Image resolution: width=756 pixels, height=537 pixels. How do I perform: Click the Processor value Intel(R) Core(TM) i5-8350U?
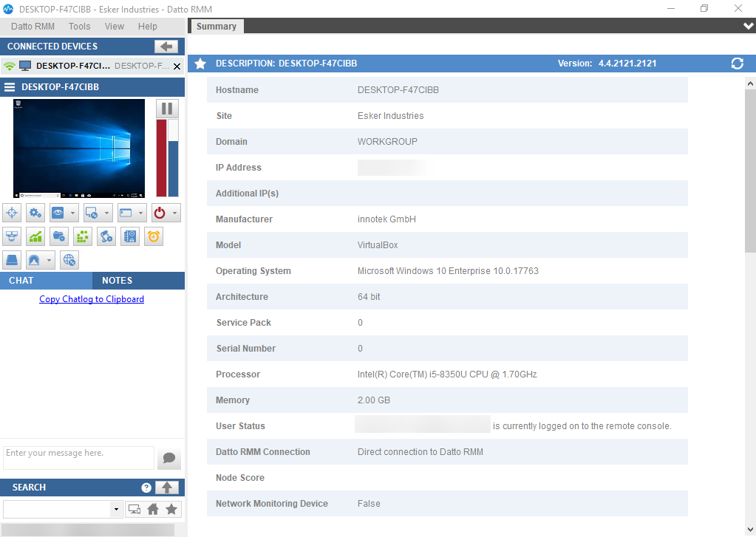(447, 374)
